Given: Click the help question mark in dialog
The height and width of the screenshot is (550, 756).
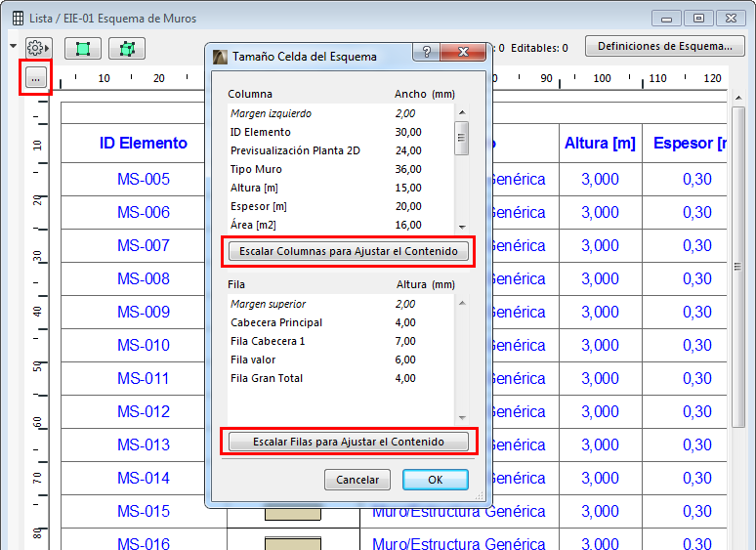Looking at the screenshot, I should point(426,52).
